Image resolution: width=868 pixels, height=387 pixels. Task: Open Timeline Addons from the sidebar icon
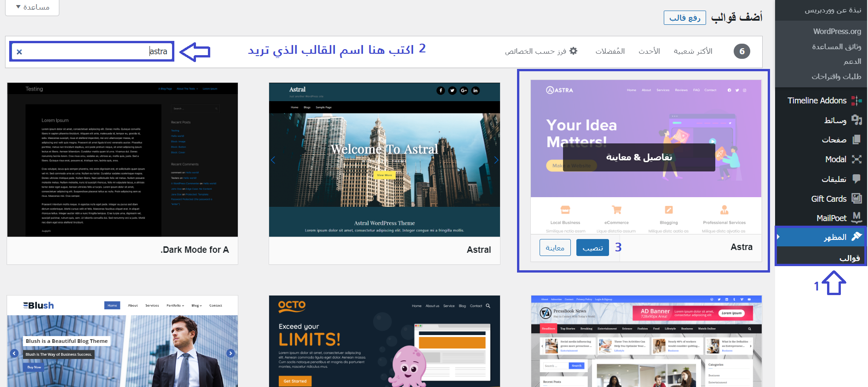click(x=857, y=101)
